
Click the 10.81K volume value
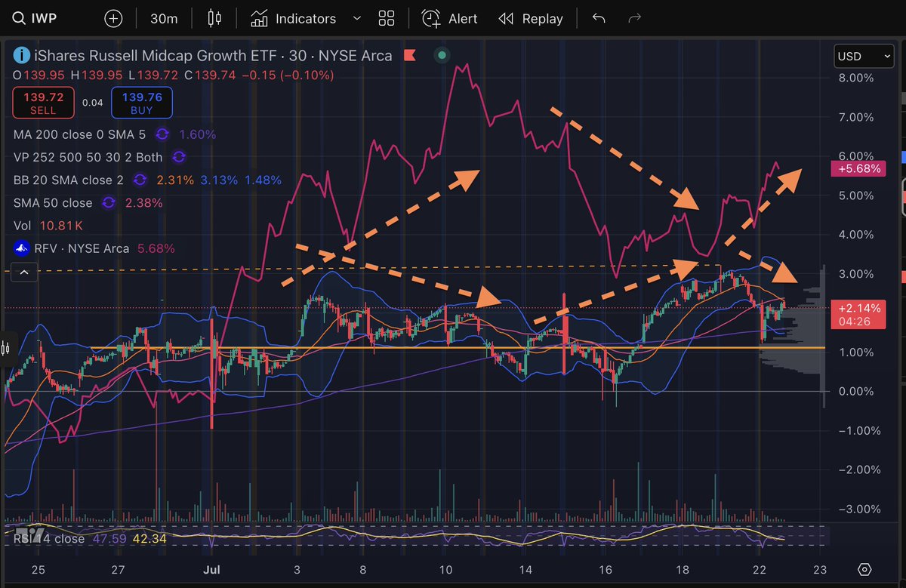coord(60,225)
